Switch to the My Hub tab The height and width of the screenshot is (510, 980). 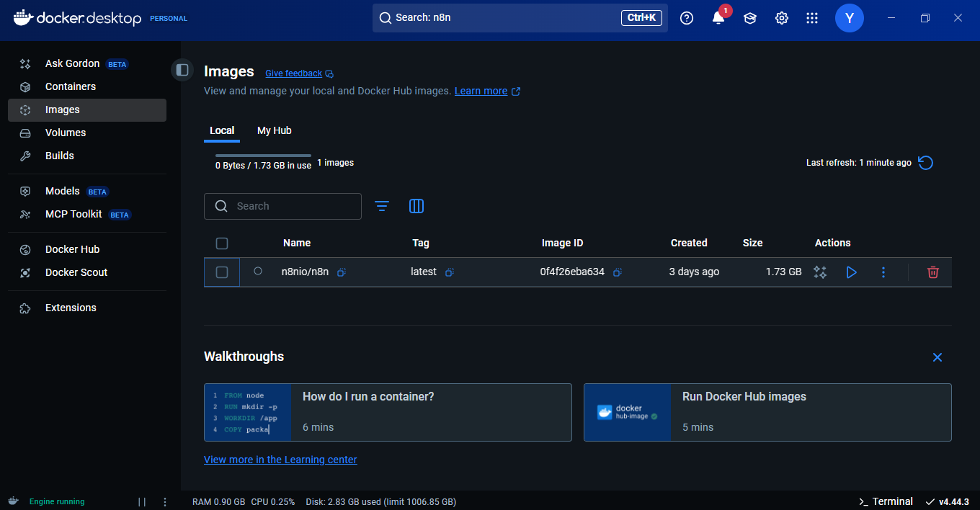(x=275, y=130)
